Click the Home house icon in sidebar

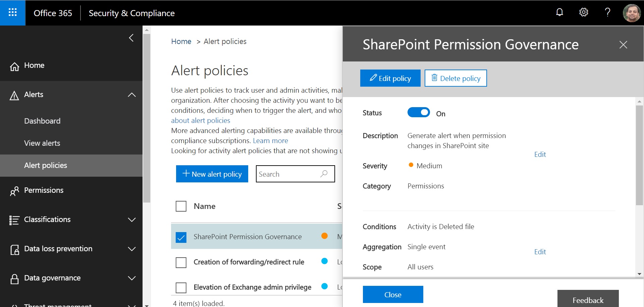pos(14,67)
